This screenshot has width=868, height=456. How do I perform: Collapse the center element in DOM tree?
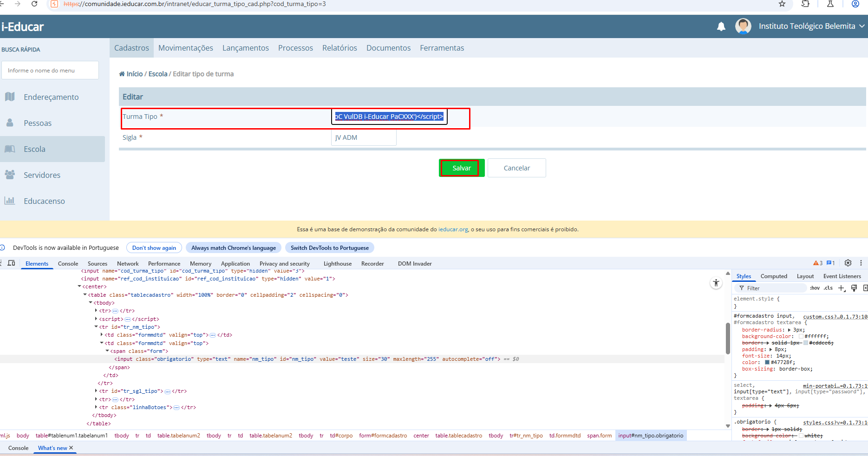click(79, 287)
